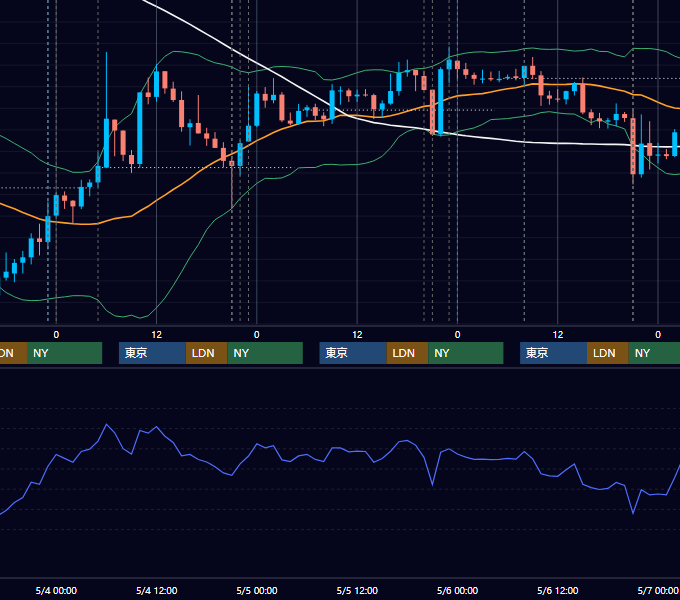Select the NY session block near 5/4 00:00

(64, 353)
